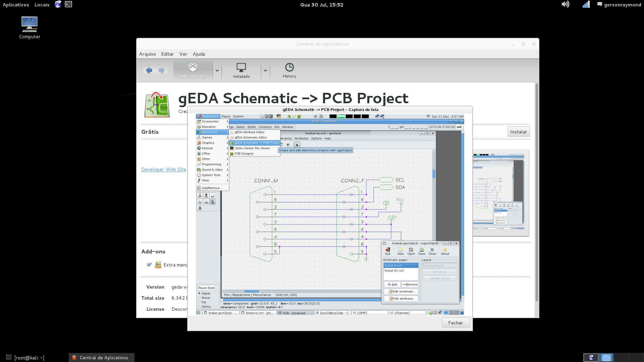The height and width of the screenshot is (362, 644).
Task: Open the network status indicator
Action: 586,4
